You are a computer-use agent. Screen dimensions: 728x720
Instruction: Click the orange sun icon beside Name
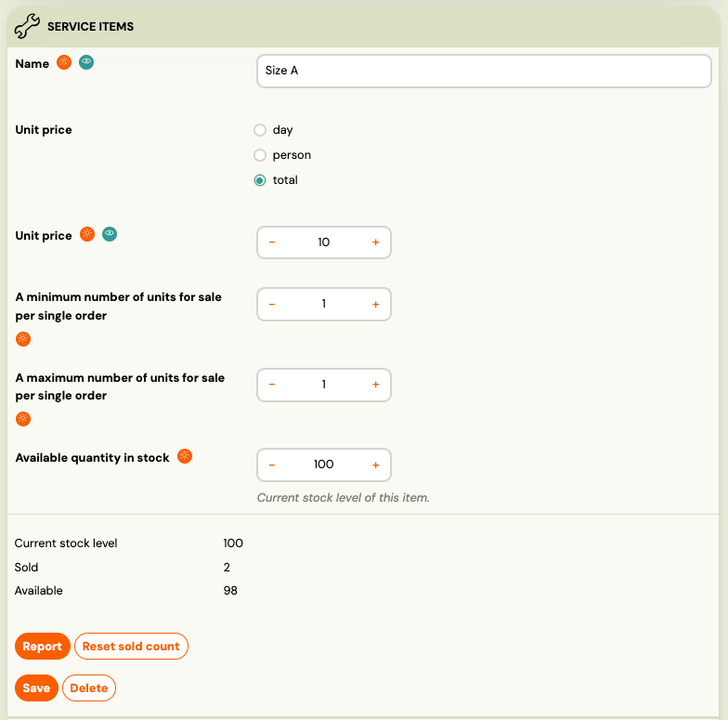coord(64,62)
